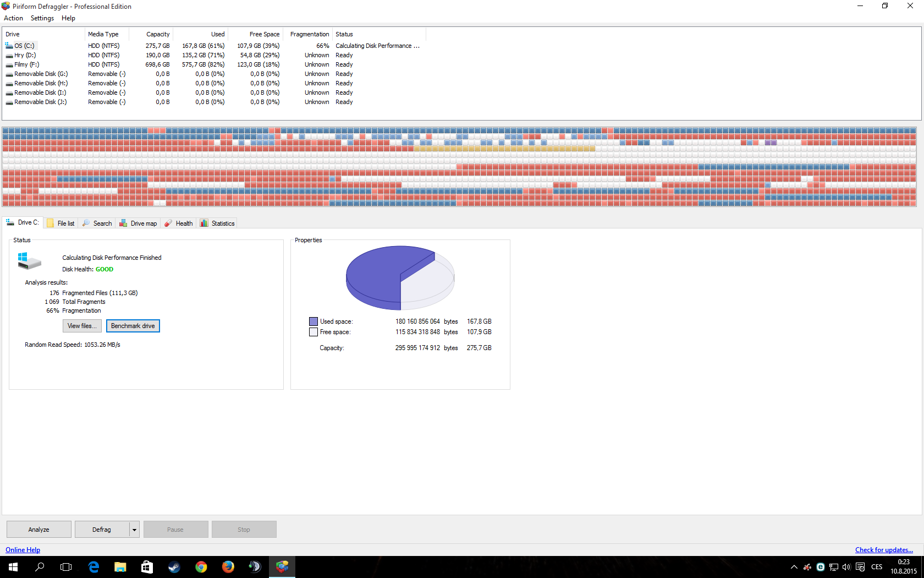Open the Help menu

68,18
